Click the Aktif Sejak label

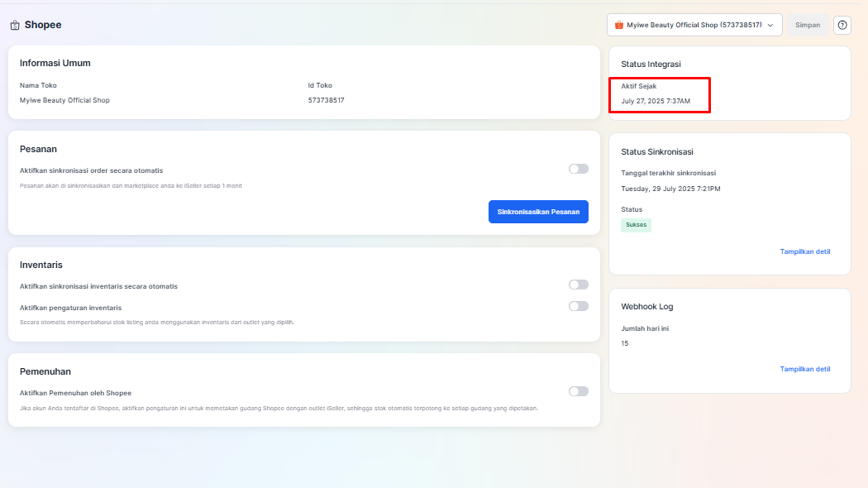(x=639, y=86)
